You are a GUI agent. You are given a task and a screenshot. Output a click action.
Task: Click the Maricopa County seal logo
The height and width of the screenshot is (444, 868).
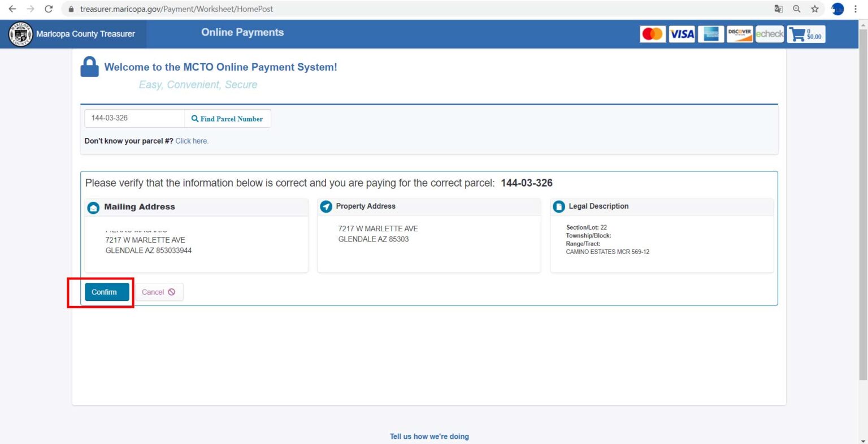(20, 34)
